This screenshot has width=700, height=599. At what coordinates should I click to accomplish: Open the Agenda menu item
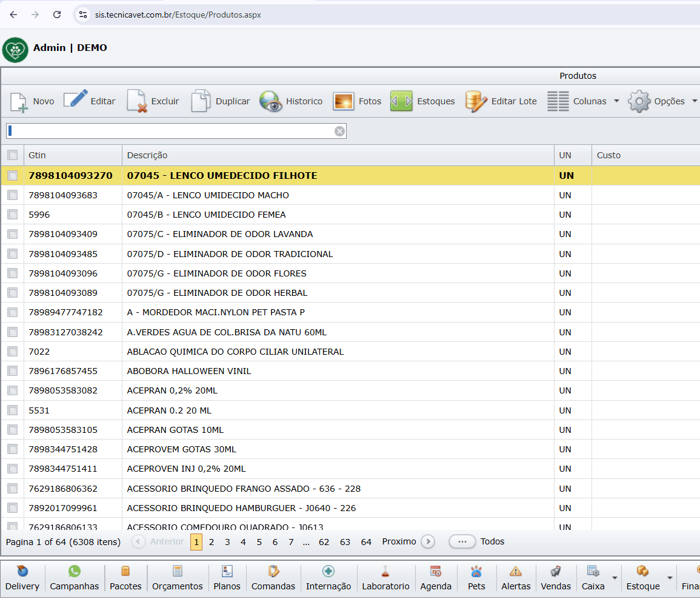tap(436, 578)
